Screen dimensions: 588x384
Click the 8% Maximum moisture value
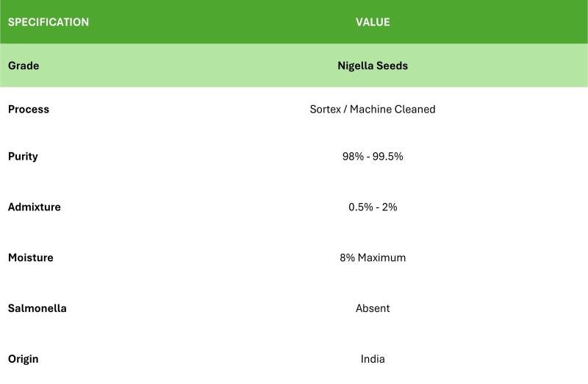[x=373, y=257]
